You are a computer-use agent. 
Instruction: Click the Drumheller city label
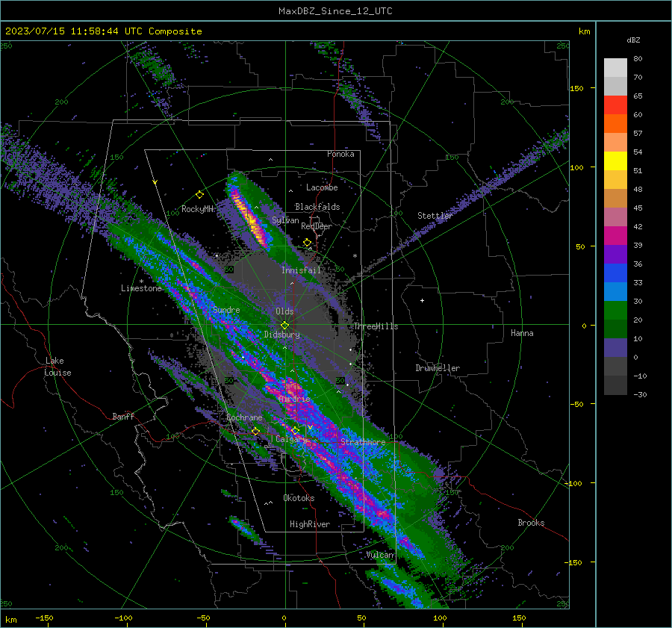pyautogui.click(x=438, y=368)
